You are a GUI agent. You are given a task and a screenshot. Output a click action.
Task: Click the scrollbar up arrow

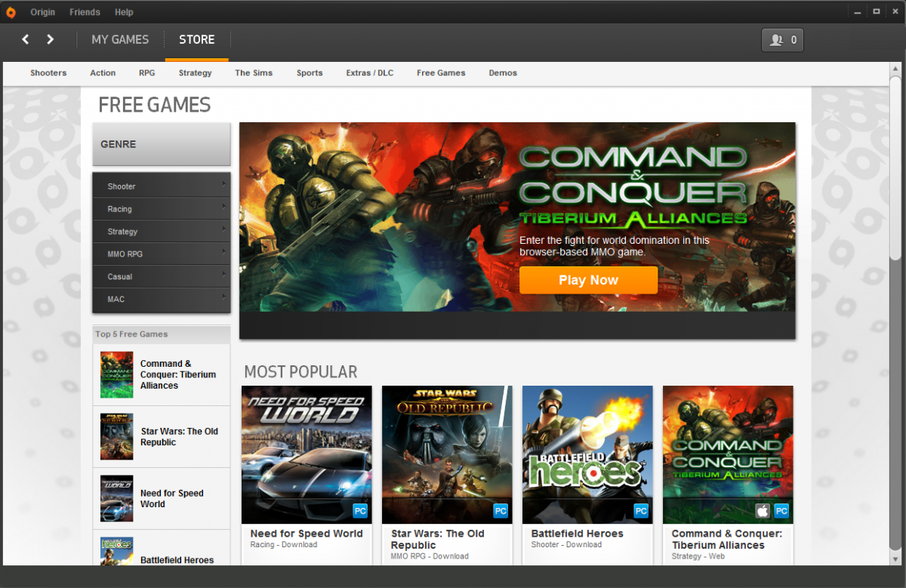[895, 68]
